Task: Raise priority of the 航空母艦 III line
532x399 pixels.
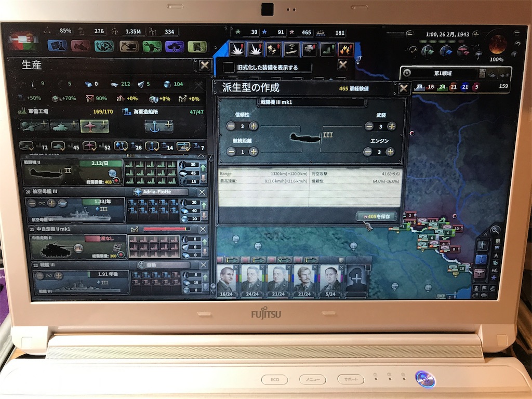Action: point(204,206)
